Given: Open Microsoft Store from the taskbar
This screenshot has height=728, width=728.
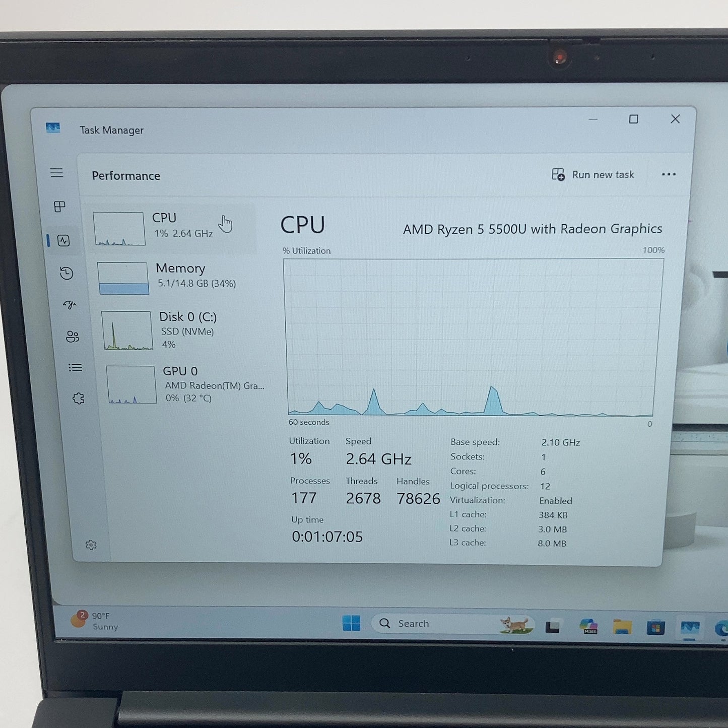Looking at the screenshot, I should coord(655,627).
